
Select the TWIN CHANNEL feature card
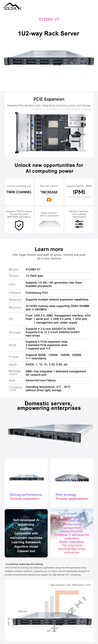19,192
